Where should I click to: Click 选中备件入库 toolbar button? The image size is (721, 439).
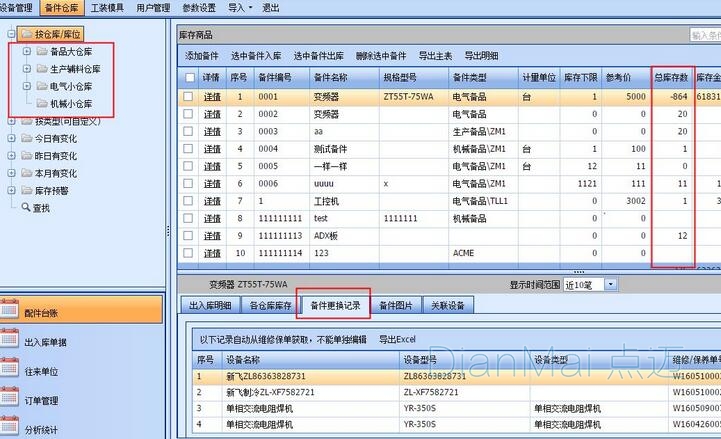[256, 56]
